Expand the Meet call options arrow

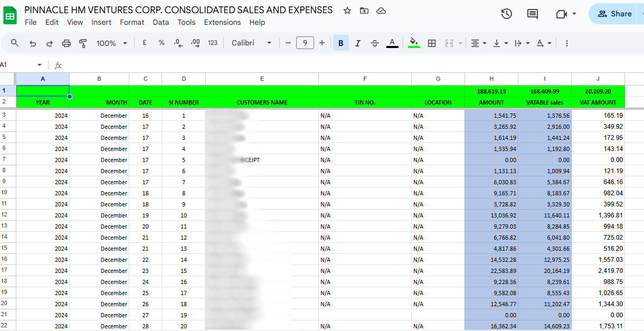pyautogui.click(x=574, y=14)
